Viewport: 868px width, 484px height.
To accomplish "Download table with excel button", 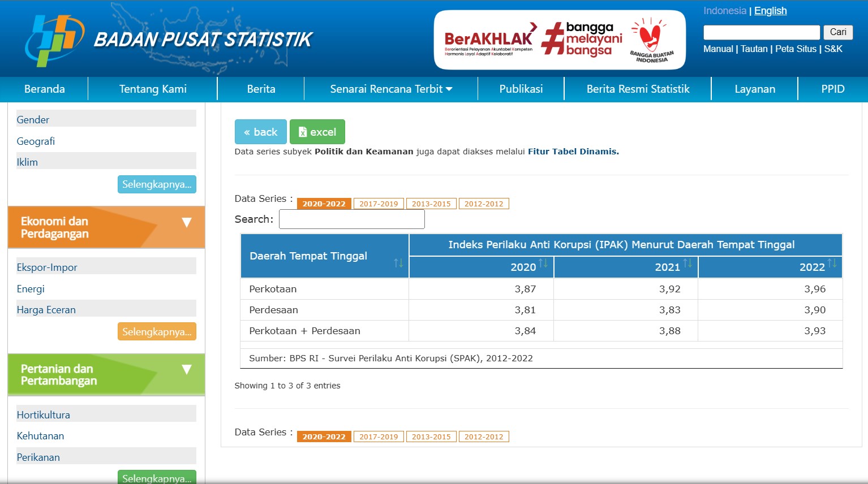I will tap(317, 132).
